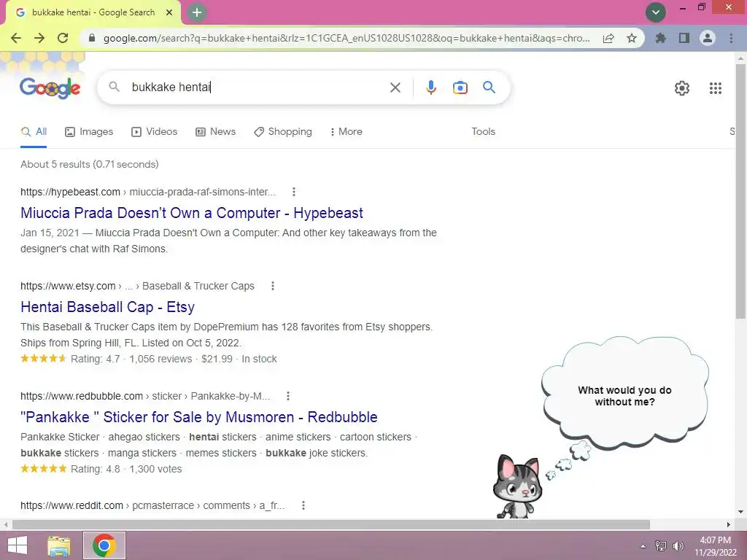
Task: Open File Explorer from the taskbar
Action: click(59, 545)
